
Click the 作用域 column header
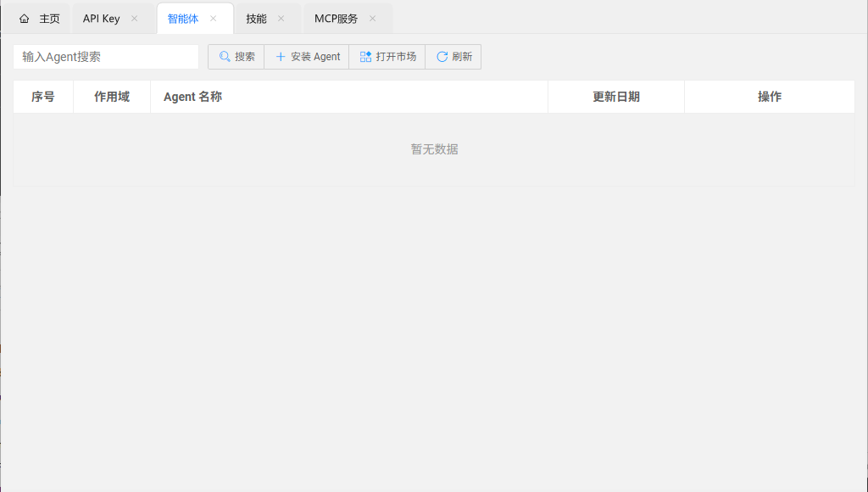pos(112,97)
